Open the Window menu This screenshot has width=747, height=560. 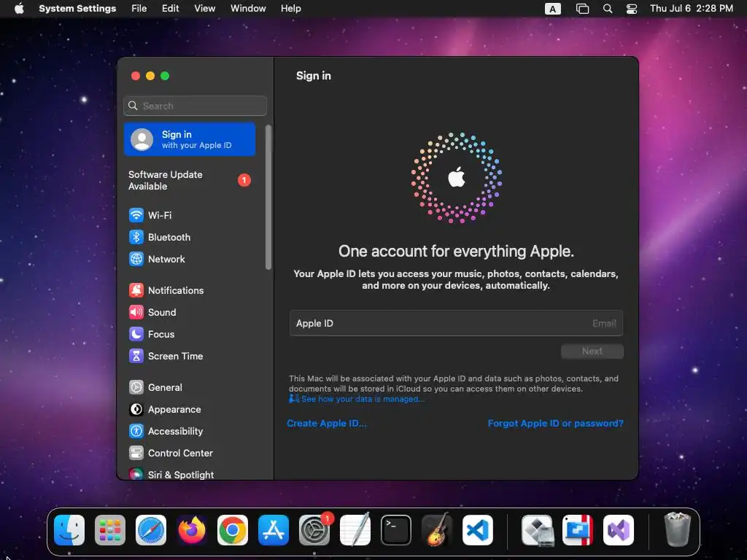tap(248, 9)
